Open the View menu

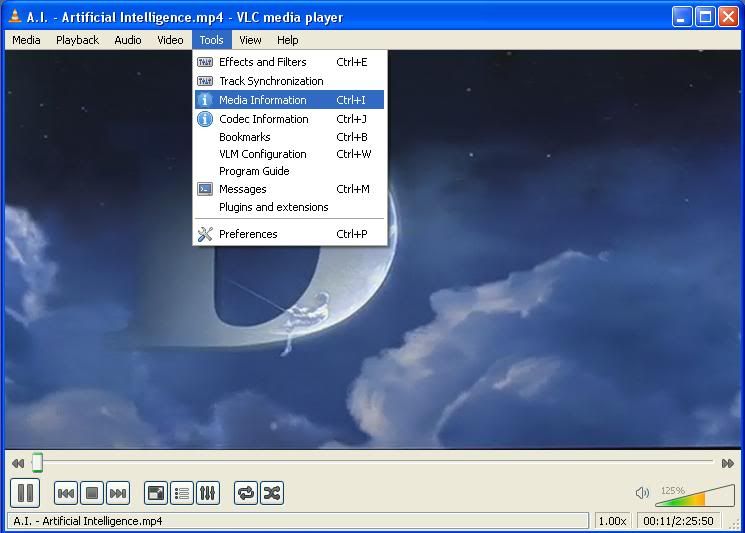coord(250,40)
